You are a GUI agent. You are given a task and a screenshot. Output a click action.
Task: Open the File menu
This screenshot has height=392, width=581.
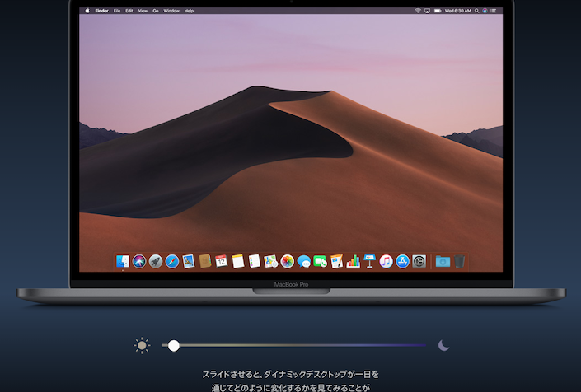pos(117,11)
